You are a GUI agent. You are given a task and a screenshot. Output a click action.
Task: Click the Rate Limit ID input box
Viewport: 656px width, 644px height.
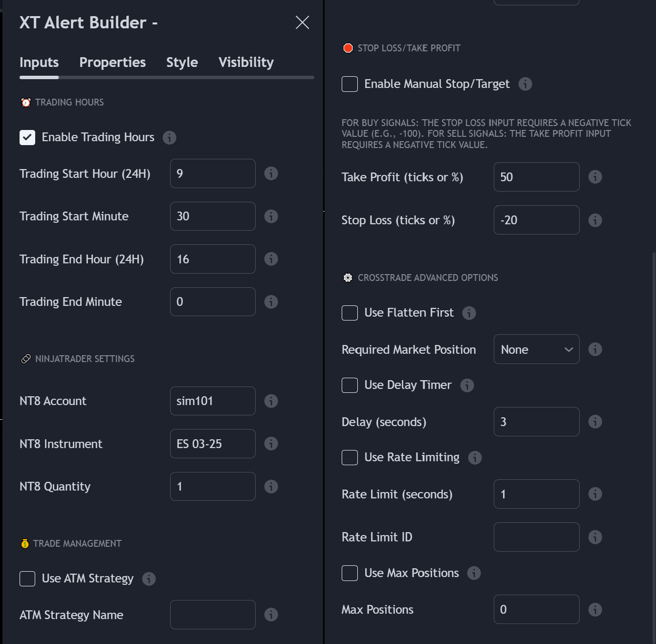tap(536, 537)
